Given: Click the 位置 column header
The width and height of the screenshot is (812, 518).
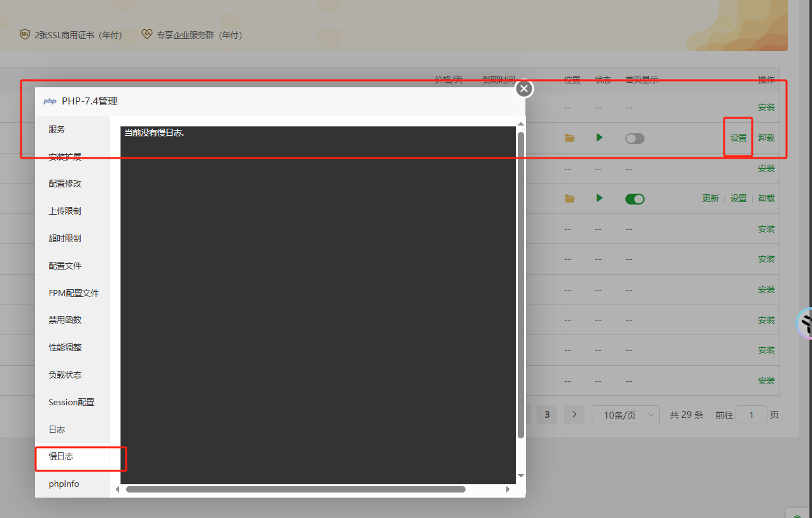Looking at the screenshot, I should [x=572, y=80].
